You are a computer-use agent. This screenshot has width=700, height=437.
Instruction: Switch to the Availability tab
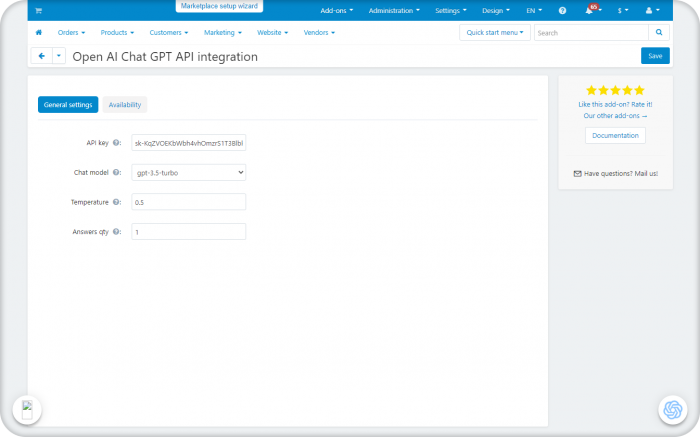(x=125, y=104)
